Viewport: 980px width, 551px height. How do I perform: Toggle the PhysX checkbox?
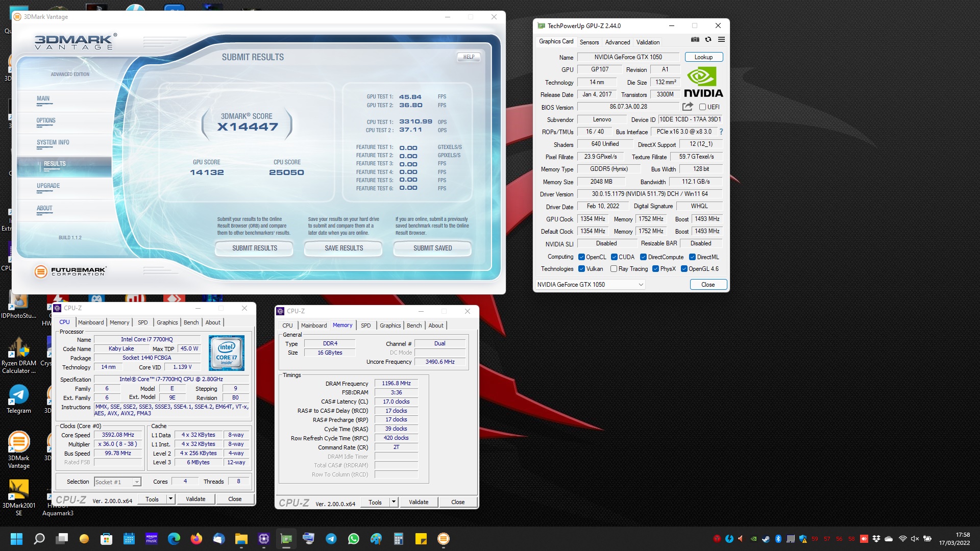point(655,269)
